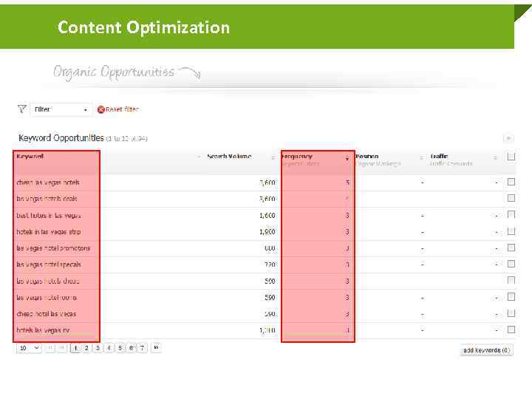
Task: Go to page 7 of results
Action: point(143,348)
